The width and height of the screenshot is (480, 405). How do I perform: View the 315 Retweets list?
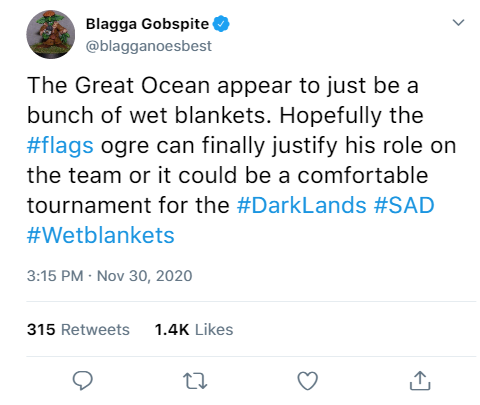[78, 330]
